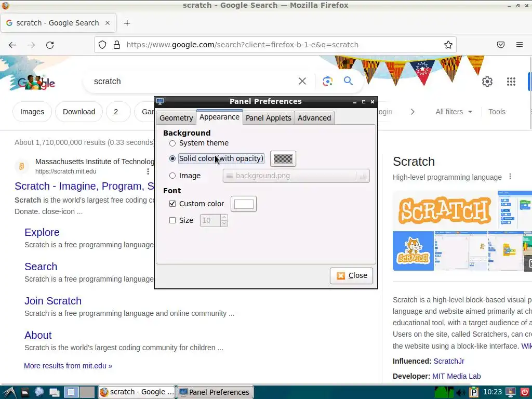The image size is (532, 399).
Task: Click the Google search text field
Action: [193, 82]
